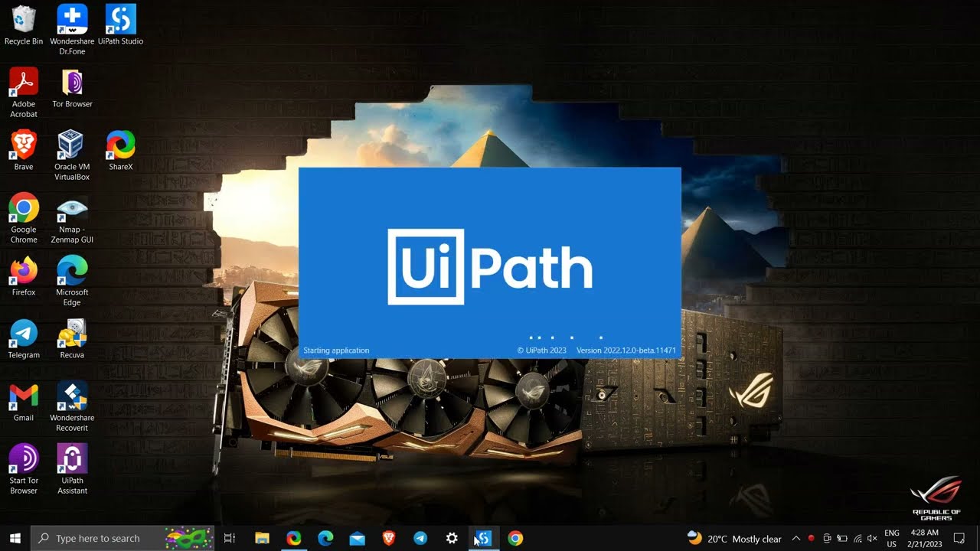Click the '© UiPath 2023' copyright text
The image size is (980, 551).
(542, 350)
